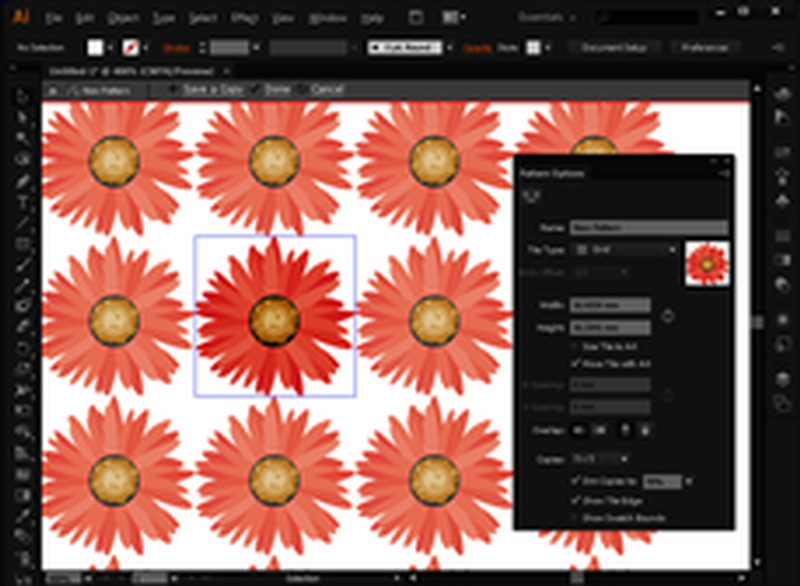This screenshot has width=800, height=586.
Task: Click the Fill color swatch
Action: [97, 47]
